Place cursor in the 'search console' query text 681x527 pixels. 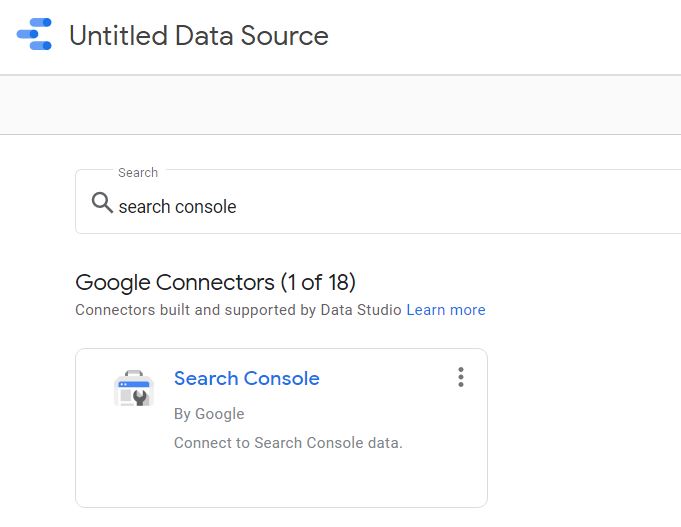tap(177, 207)
